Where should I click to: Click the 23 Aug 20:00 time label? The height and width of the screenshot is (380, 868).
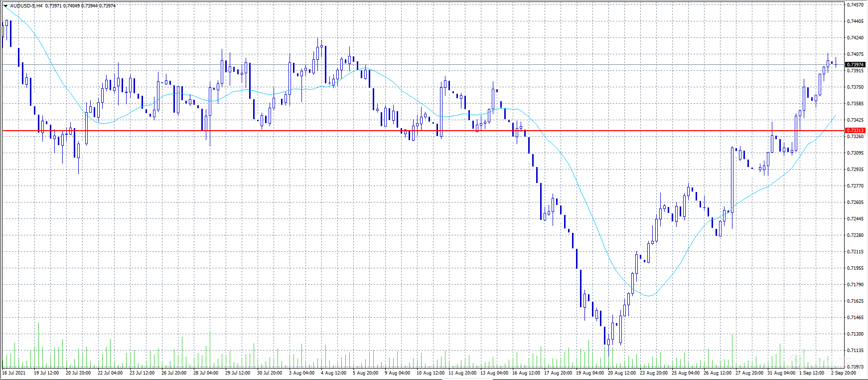[653, 373]
